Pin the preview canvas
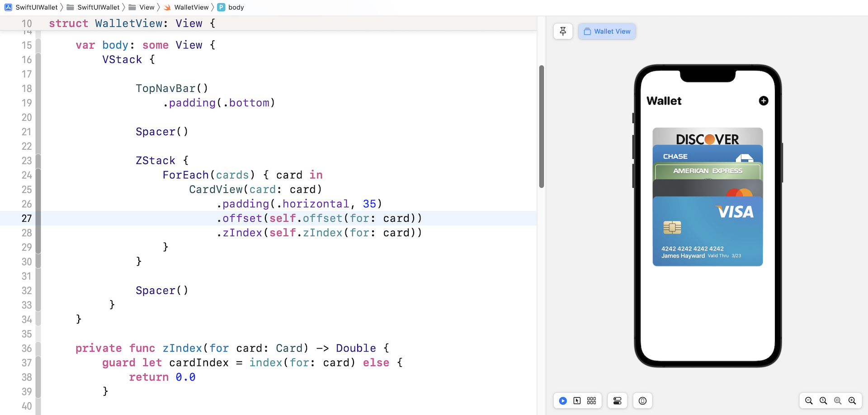 click(x=563, y=31)
